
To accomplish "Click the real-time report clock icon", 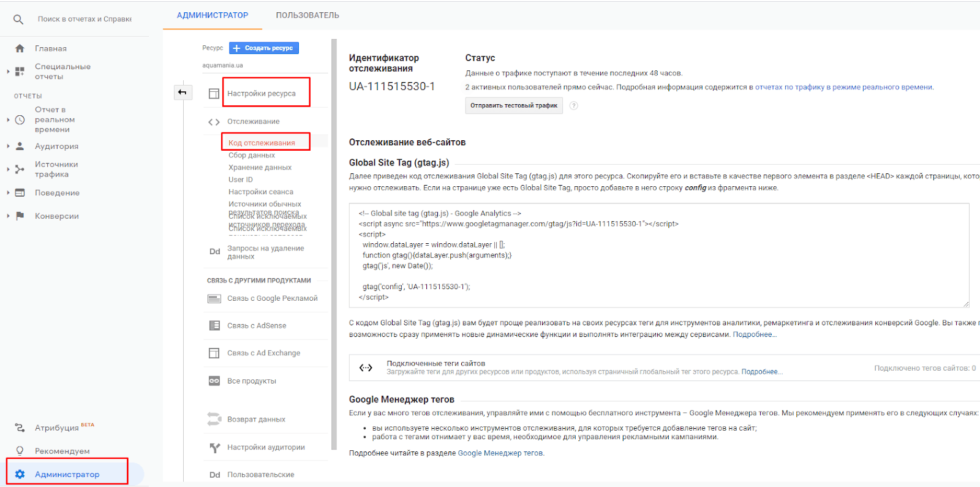I will click(x=20, y=120).
